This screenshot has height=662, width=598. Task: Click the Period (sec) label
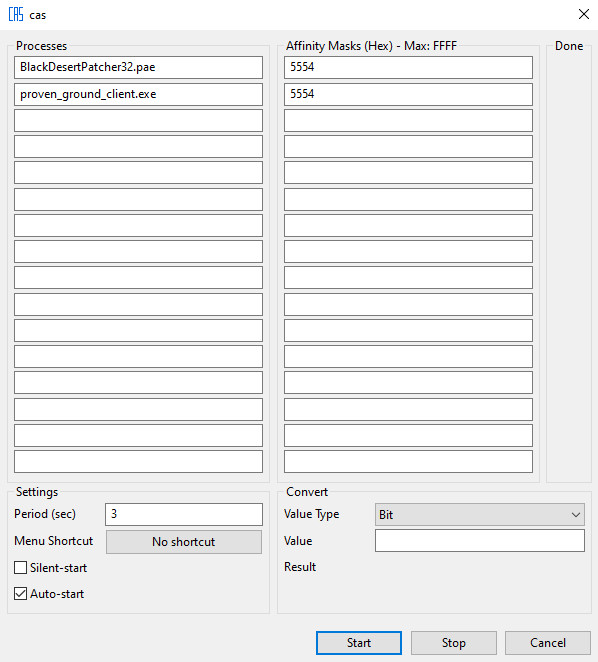(x=45, y=514)
